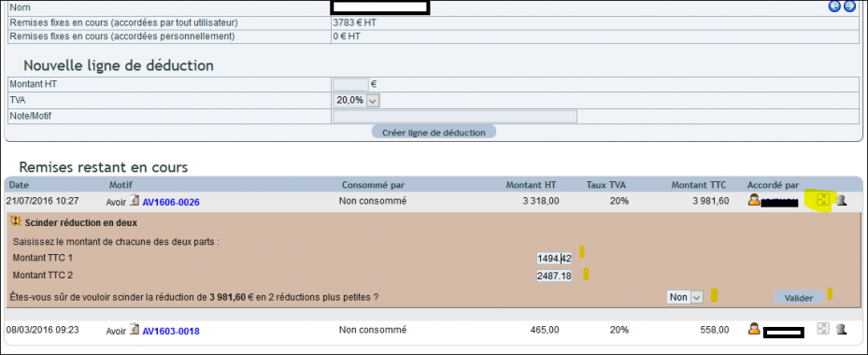Click document icon beside AV1606-0026
Screen dimensions: 868x355
tap(134, 201)
